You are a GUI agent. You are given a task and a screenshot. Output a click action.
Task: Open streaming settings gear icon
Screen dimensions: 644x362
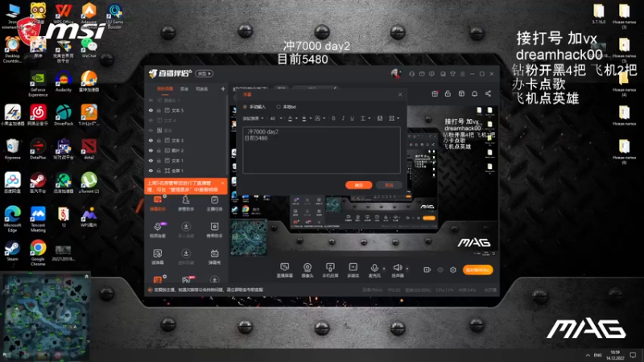(x=453, y=269)
